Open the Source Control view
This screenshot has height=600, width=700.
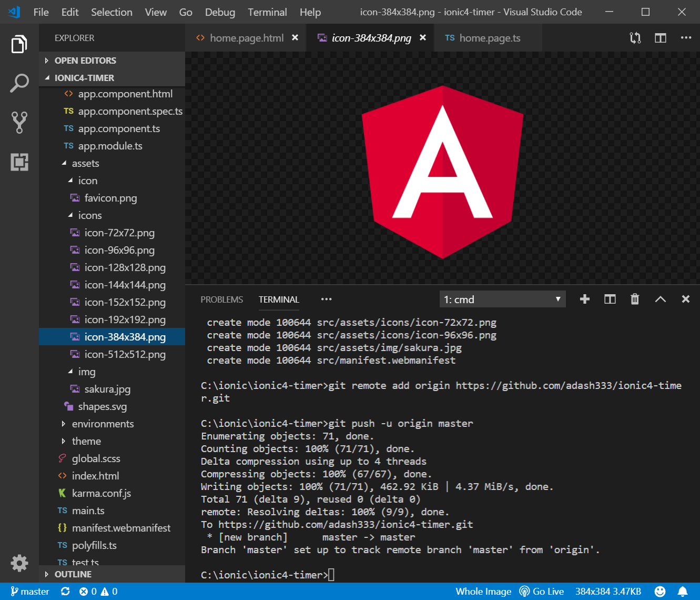pyautogui.click(x=19, y=122)
